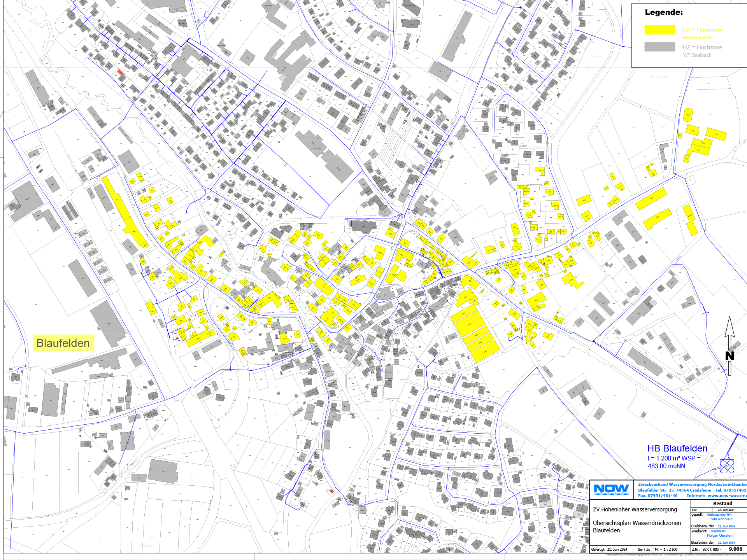Click the WSP 483,00 müNN reservoir text
Viewport: 747px width, 560px height.
click(x=666, y=466)
